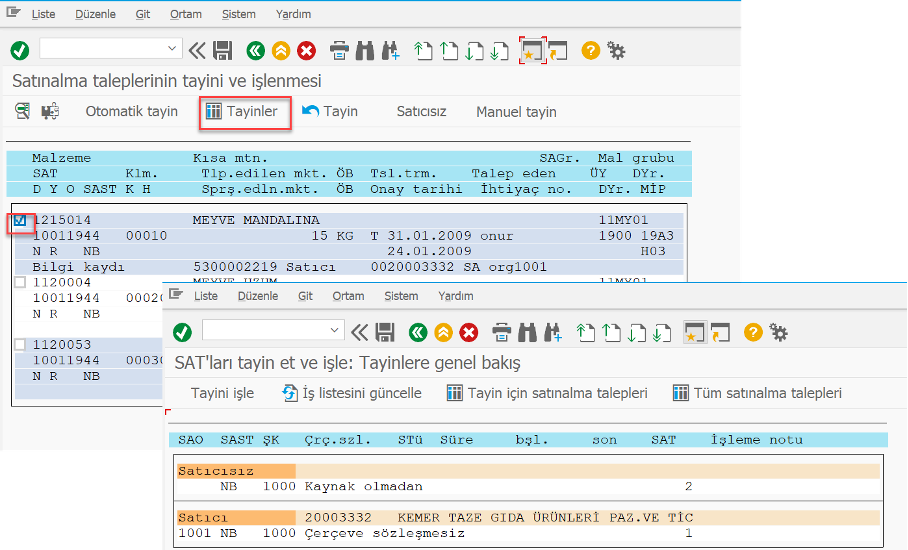The height and width of the screenshot is (550, 908).
Task: Open the Ortam menu in the top window
Action: (186, 14)
